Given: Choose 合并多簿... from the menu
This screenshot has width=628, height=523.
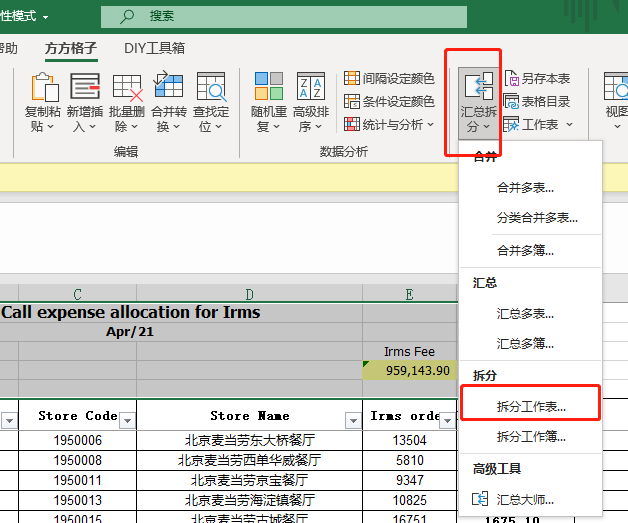Looking at the screenshot, I should click(529, 251).
